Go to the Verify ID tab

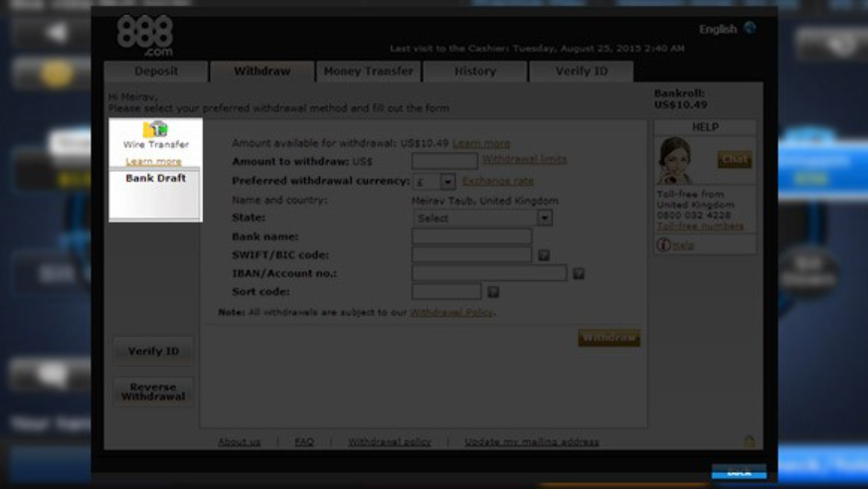[x=582, y=72]
